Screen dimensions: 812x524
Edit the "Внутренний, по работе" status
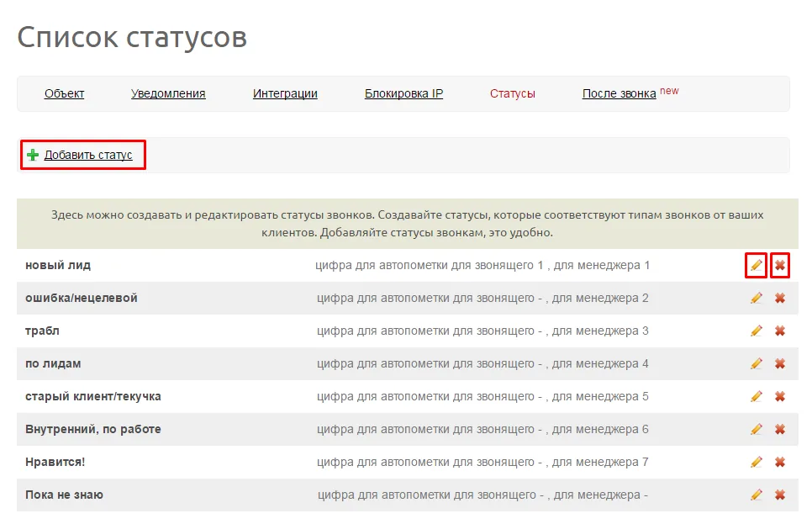pyautogui.click(x=756, y=429)
